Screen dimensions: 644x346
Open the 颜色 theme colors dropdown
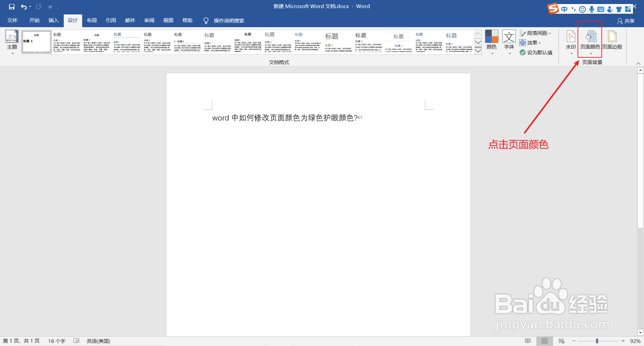coord(492,42)
